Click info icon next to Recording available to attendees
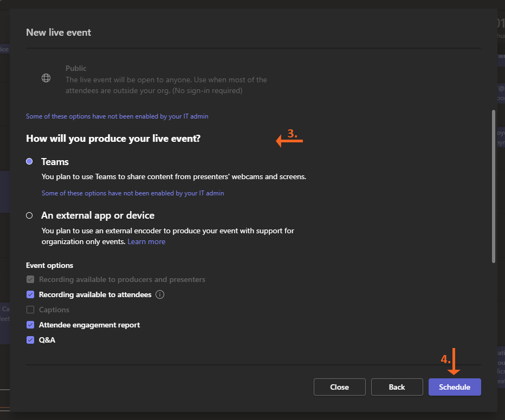 [160, 295]
